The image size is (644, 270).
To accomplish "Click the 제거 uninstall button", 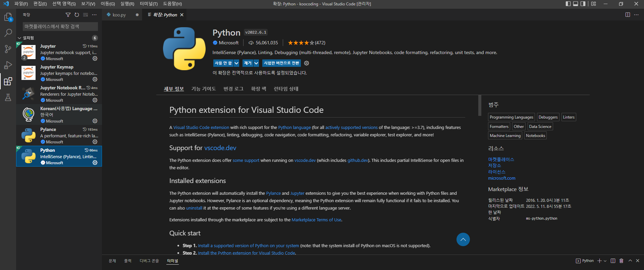I will coord(248,63).
